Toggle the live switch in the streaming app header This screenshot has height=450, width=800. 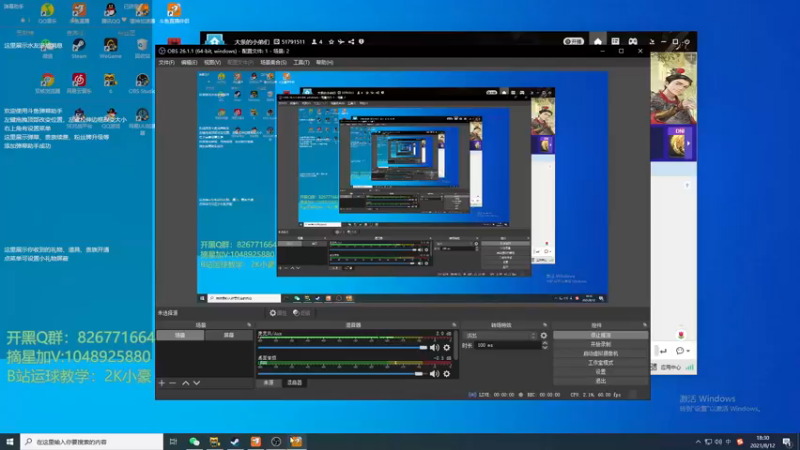click(573, 41)
